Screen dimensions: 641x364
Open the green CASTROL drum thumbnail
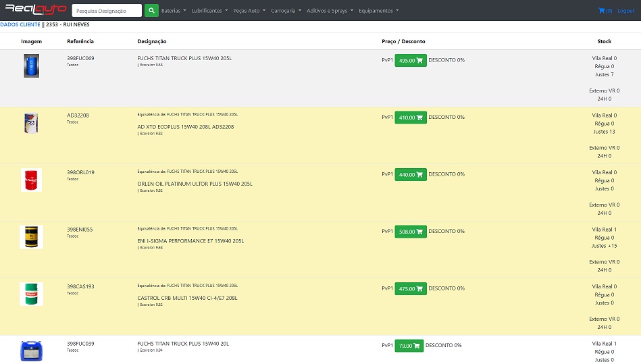point(32,294)
